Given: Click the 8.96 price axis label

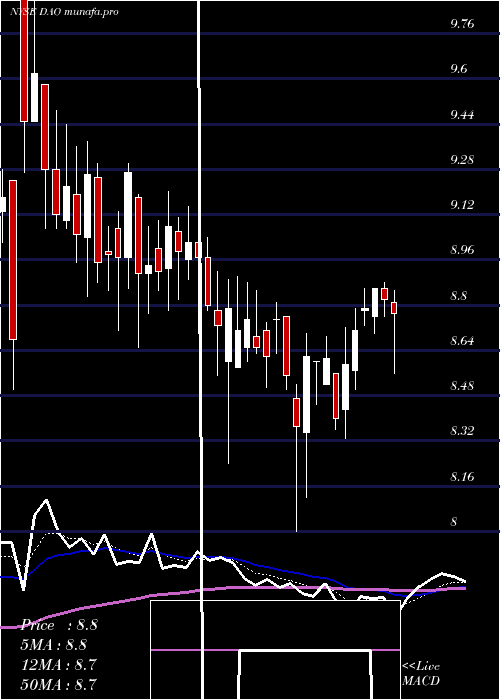Looking at the screenshot, I should [x=462, y=250].
